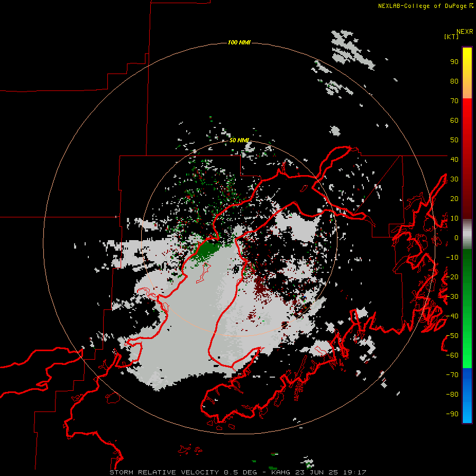Screen dimensions: 476x476
Task: Click the -40 value on the velocity scale
Action: click(x=452, y=316)
